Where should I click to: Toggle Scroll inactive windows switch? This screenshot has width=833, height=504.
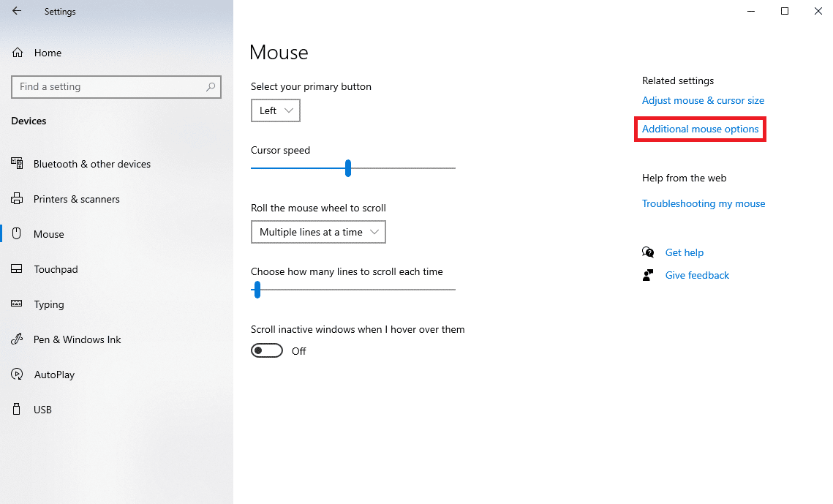tap(267, 350)
